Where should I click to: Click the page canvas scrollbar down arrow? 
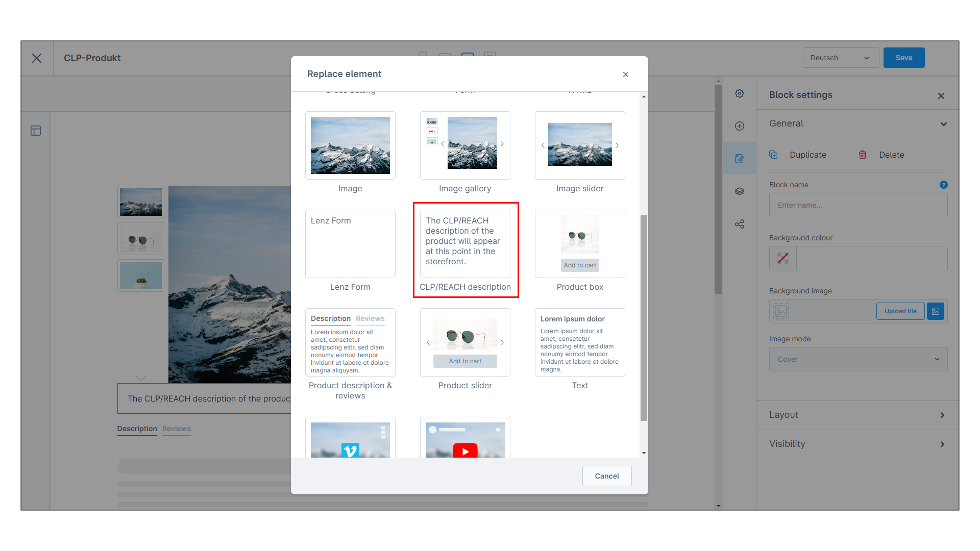pyautogui.click(x=718, y=506)
